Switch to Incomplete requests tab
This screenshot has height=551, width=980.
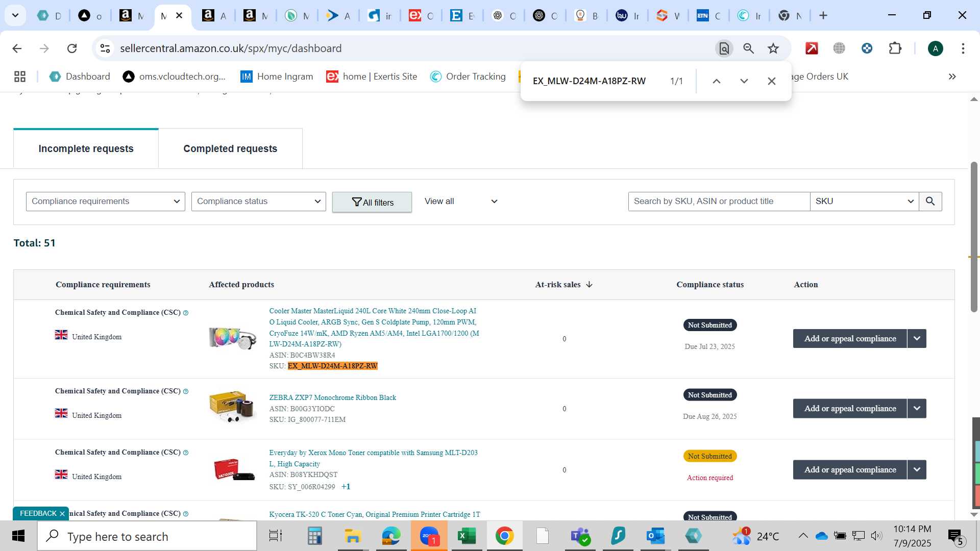pyautogui.click(x=86, y=149)
